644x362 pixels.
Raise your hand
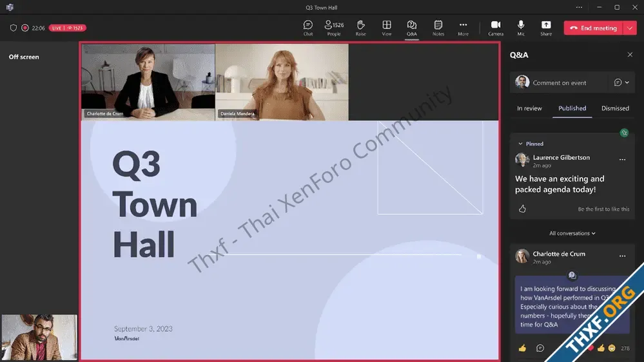point(360,28)
